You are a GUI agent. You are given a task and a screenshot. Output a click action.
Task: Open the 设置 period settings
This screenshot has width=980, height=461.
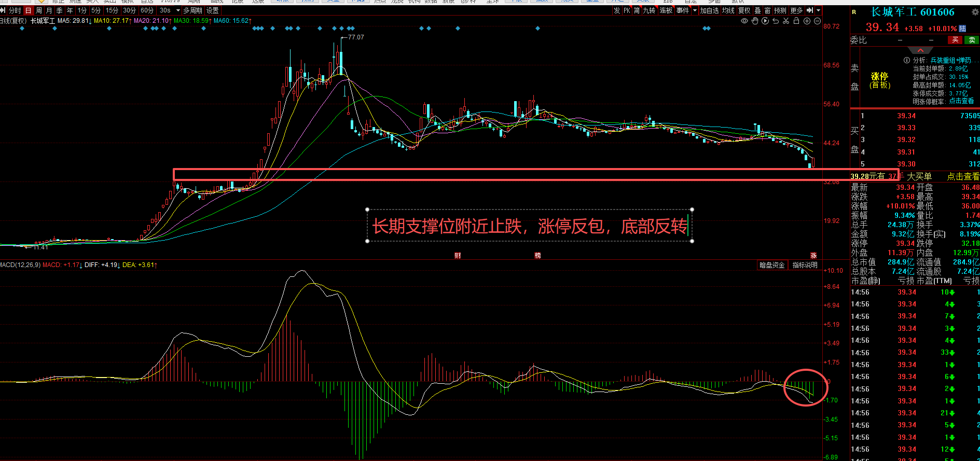click(x=213, y=10)
